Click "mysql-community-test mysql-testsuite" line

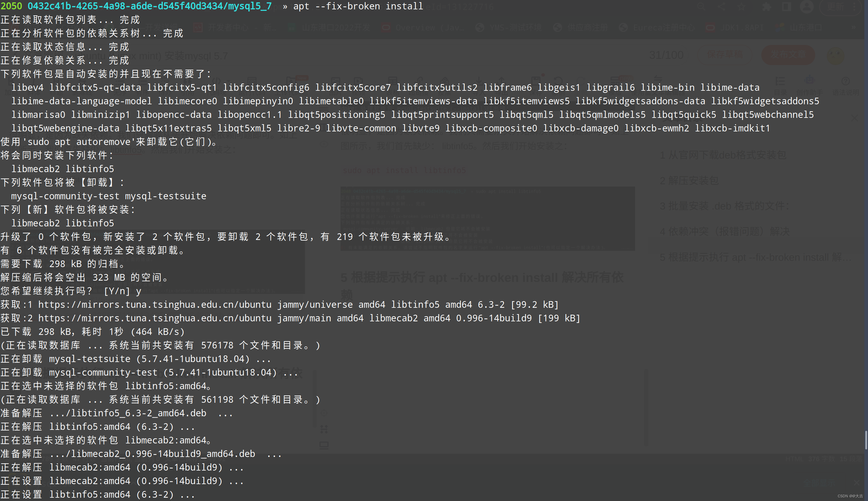109,196
